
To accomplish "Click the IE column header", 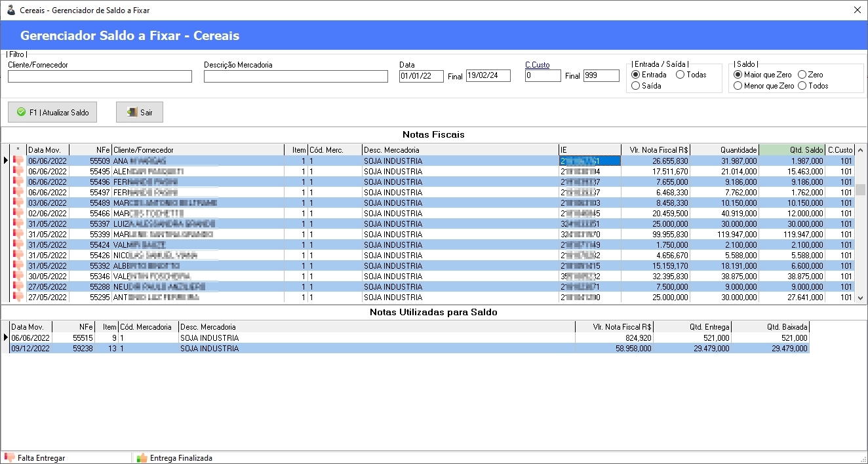I will (x=590, y=150).
